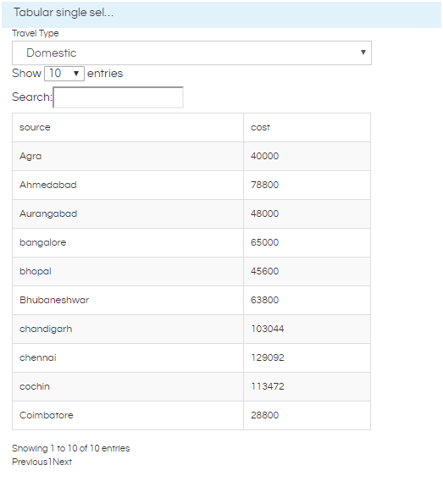Click the arrow on Travel Type dropdown
This screenshot has height=504, width=443.
point(363,53)
